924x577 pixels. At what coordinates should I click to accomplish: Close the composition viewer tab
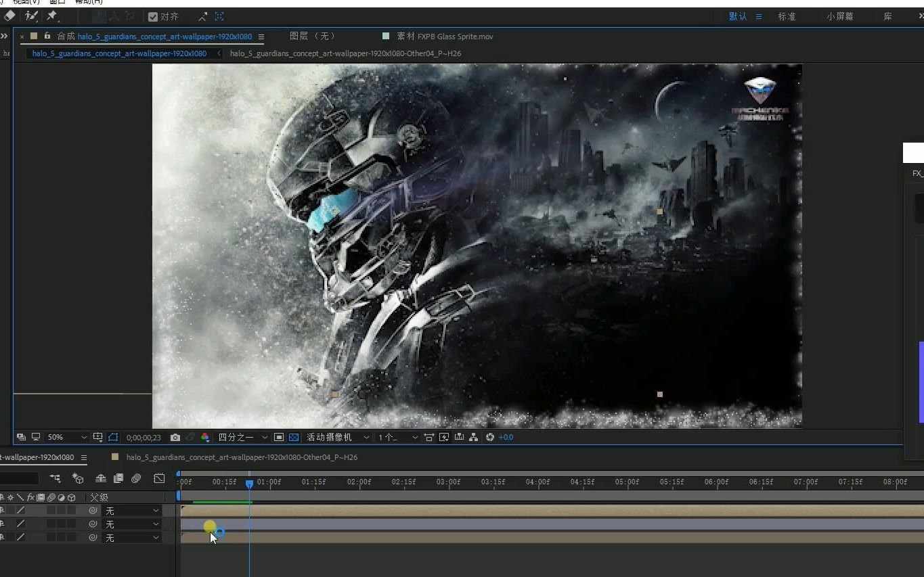click(22, 37)
